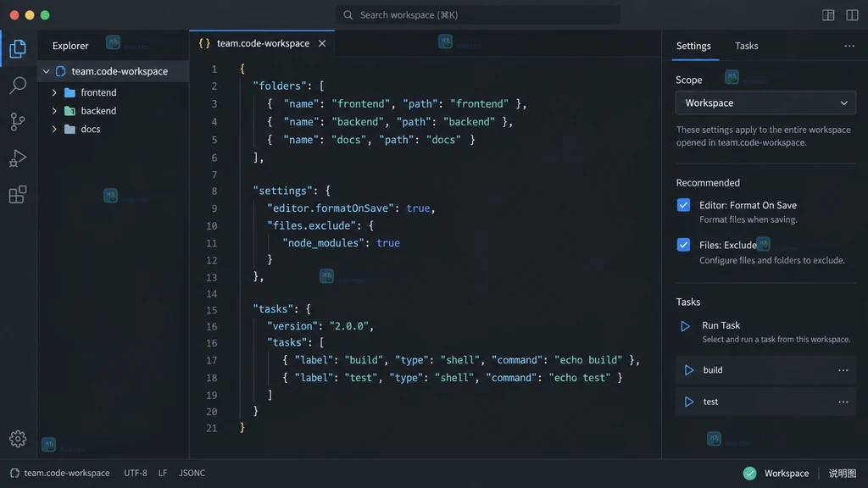Open the Search view in activity bar
This screenshot has width=868, height=488.
point(18,86)
